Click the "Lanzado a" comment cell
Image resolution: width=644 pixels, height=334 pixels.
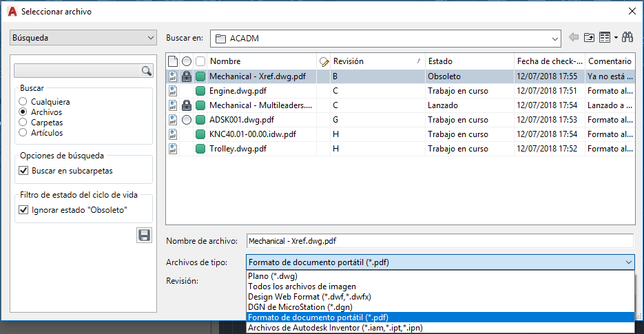click(610, 105)
